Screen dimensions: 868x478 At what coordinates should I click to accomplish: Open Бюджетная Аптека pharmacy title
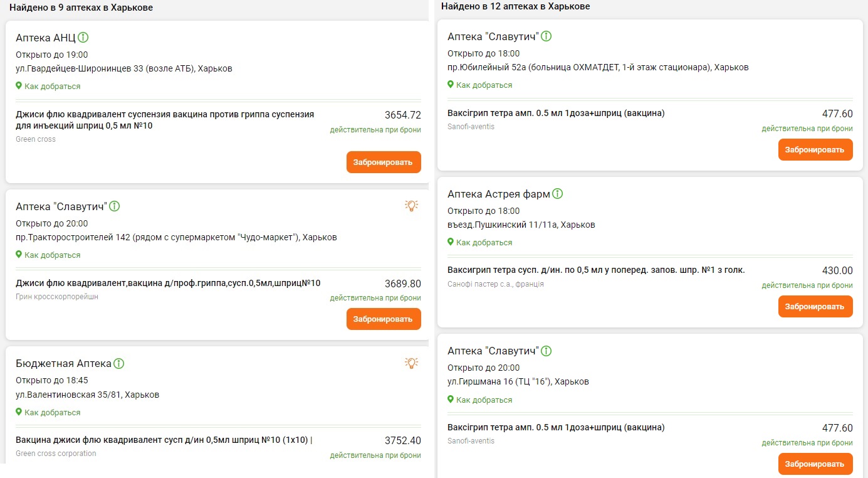63,363
